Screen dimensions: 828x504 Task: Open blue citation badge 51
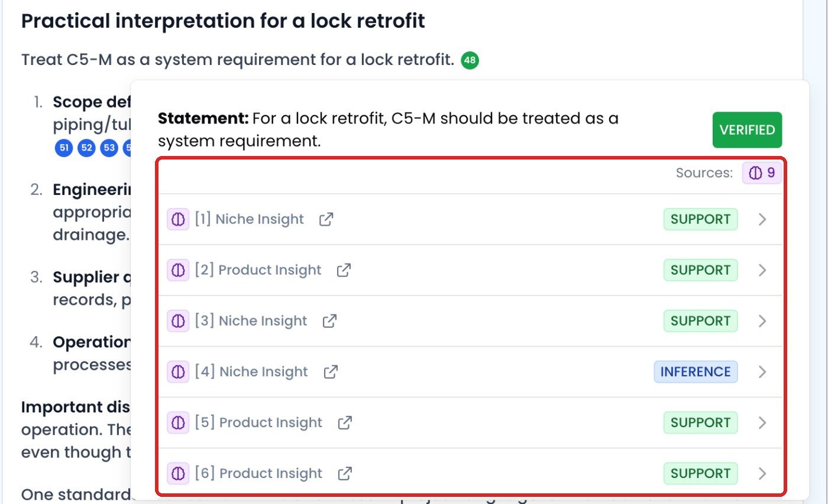64,148
